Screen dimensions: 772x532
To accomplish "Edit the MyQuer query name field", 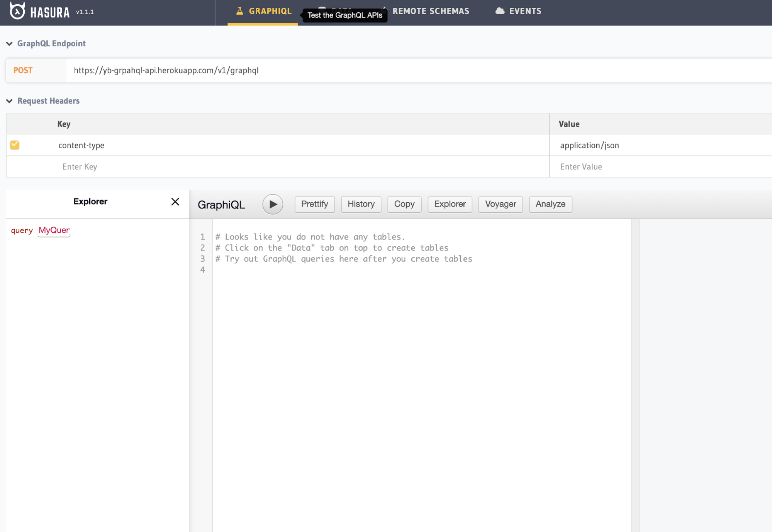I will pos(54,230).
